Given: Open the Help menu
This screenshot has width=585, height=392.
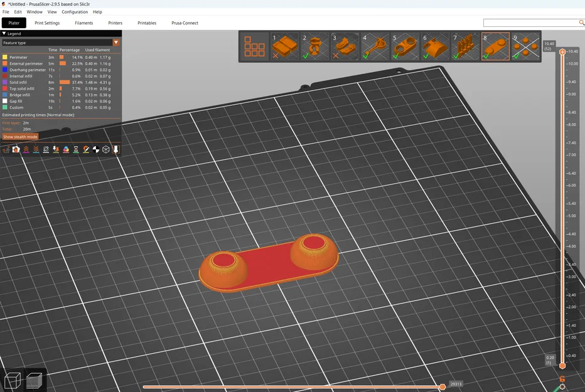Looking at the screenshot, I should 97,12.
